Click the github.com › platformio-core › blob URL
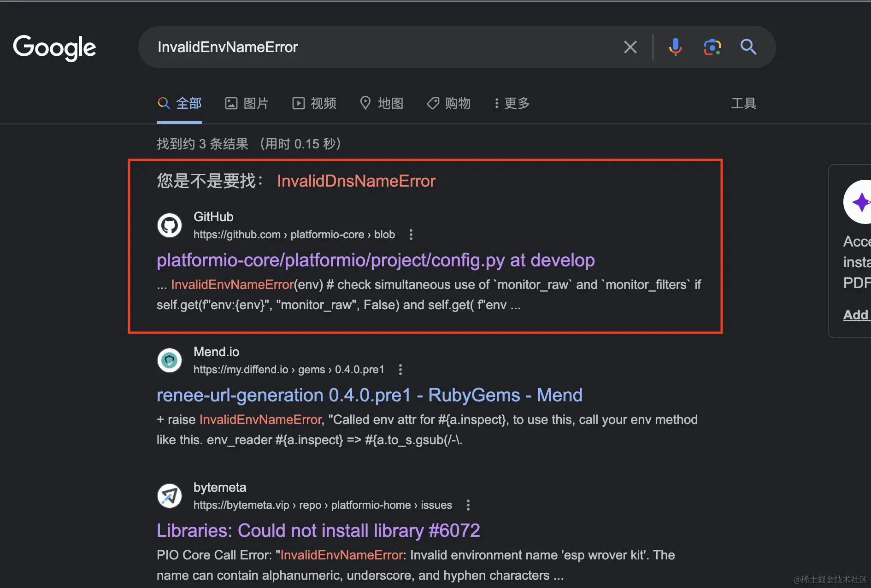Screen dimensions: 871x588 pos(294,235)
